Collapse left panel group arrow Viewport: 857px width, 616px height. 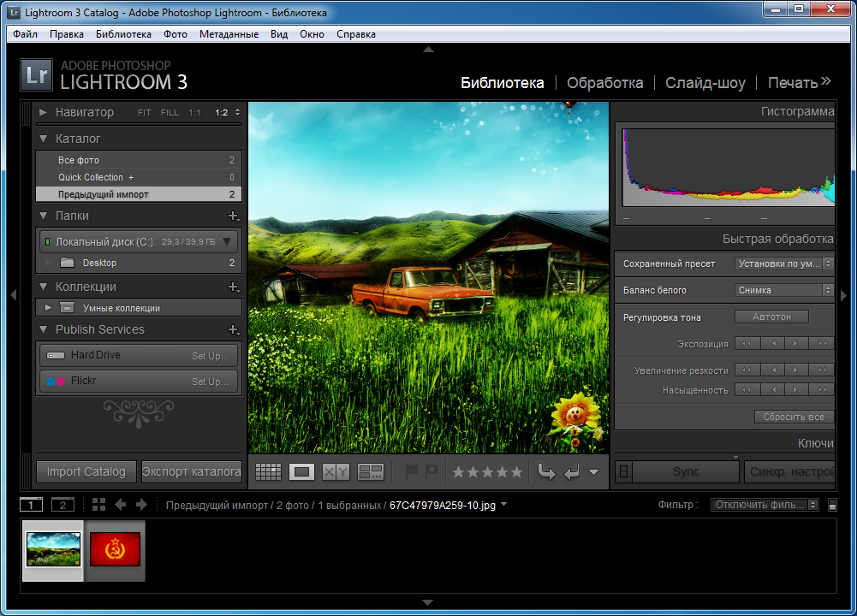[x=14, y=295]
